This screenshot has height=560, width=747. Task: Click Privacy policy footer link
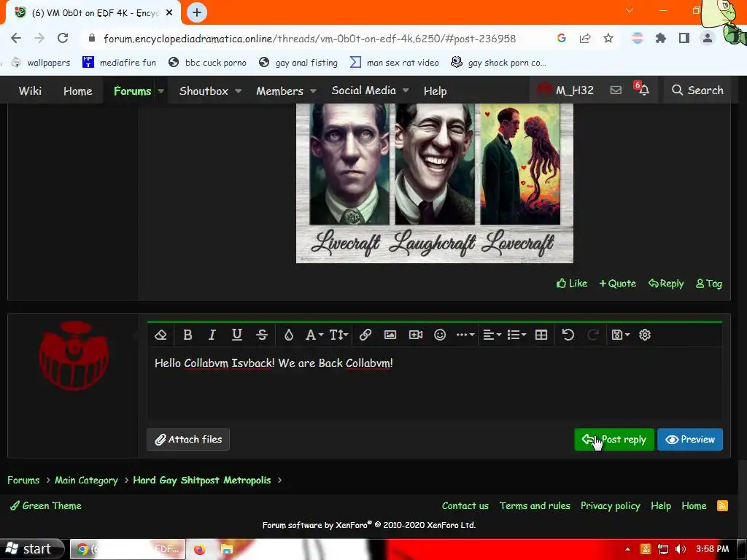click(x=611, y=506)
